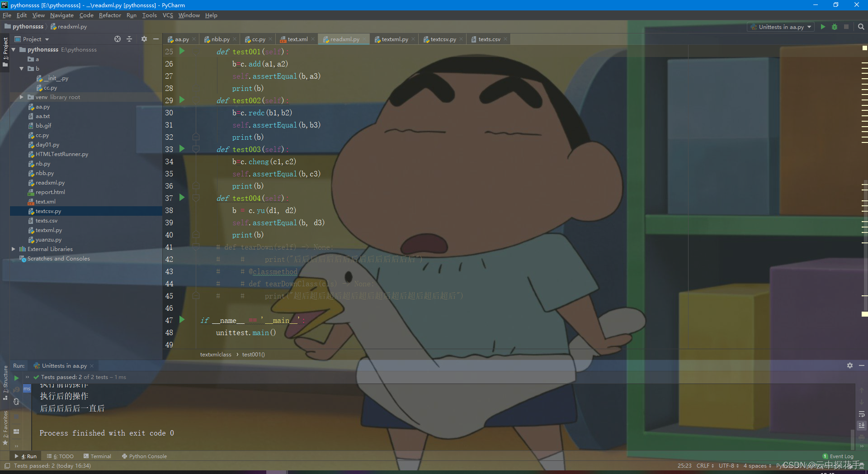
Task: Select readxml.py in the Project tree
Action: pos(50,183)
